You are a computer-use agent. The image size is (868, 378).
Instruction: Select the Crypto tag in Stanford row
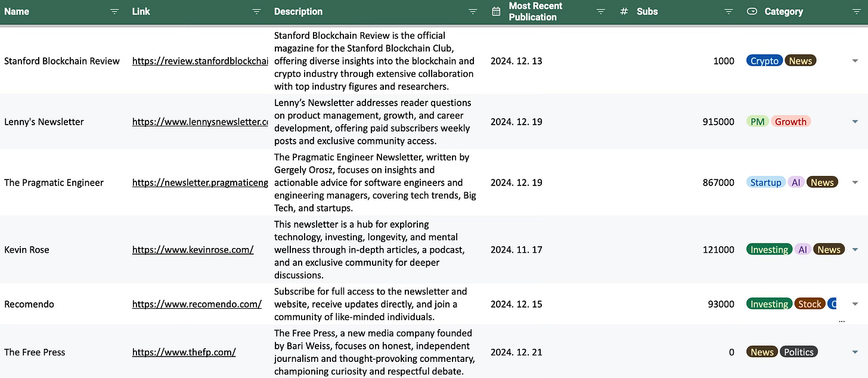764,61
